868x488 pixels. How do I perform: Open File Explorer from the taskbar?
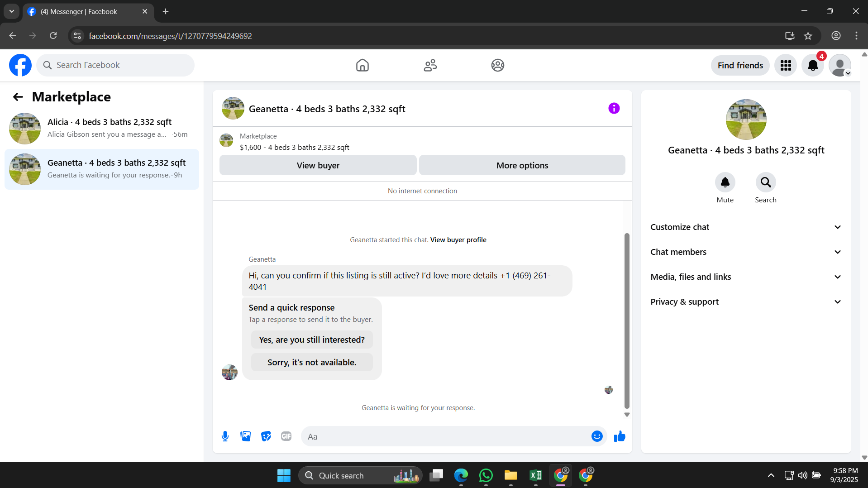(510, 475)
